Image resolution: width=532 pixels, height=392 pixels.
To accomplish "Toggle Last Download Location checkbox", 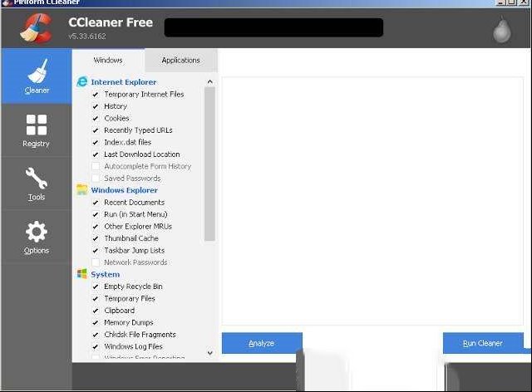I will click(96, 154).
